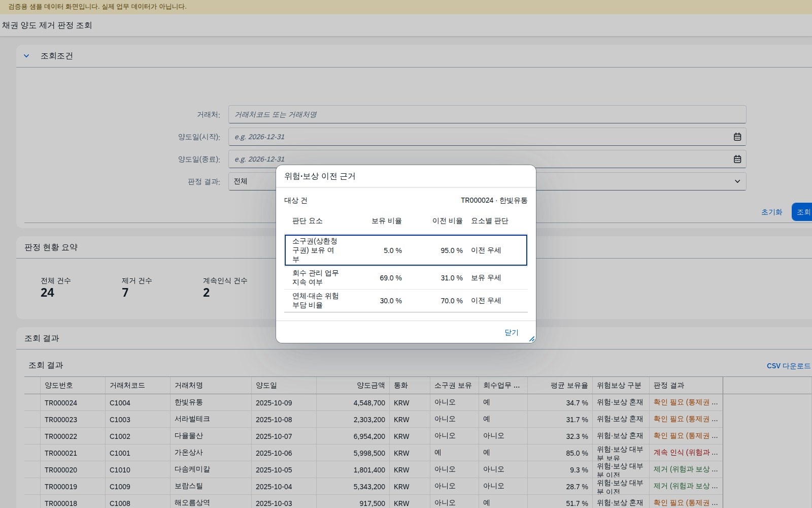Open the 판정 결과 dropdown arrow

click(x=737, y=181)
